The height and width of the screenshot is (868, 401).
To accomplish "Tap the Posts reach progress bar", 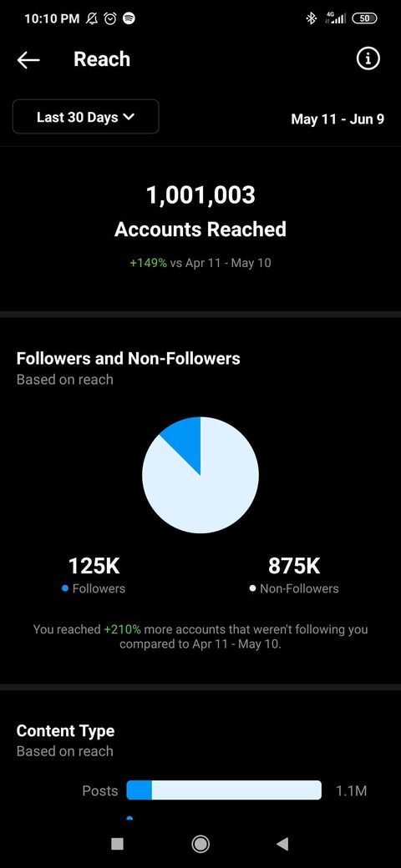I will coord(224,790).
